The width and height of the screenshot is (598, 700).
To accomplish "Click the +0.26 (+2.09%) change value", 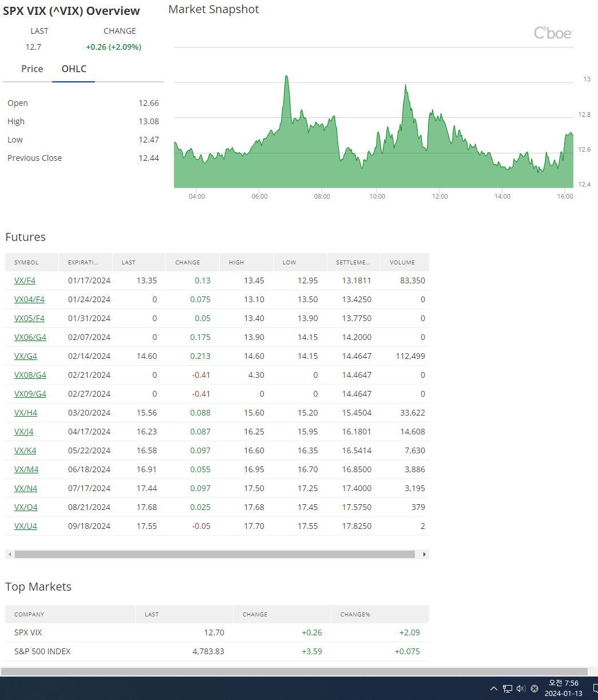I will [x=113, y=47].
